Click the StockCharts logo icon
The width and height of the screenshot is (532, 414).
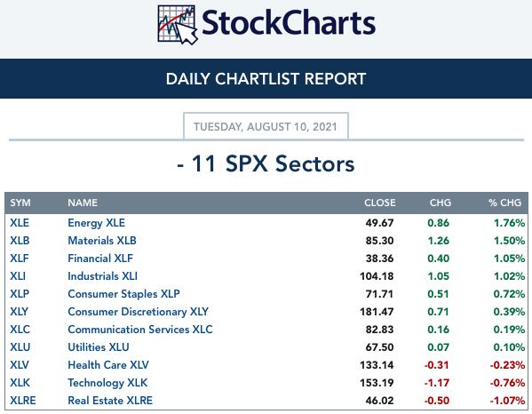[178, 25]
